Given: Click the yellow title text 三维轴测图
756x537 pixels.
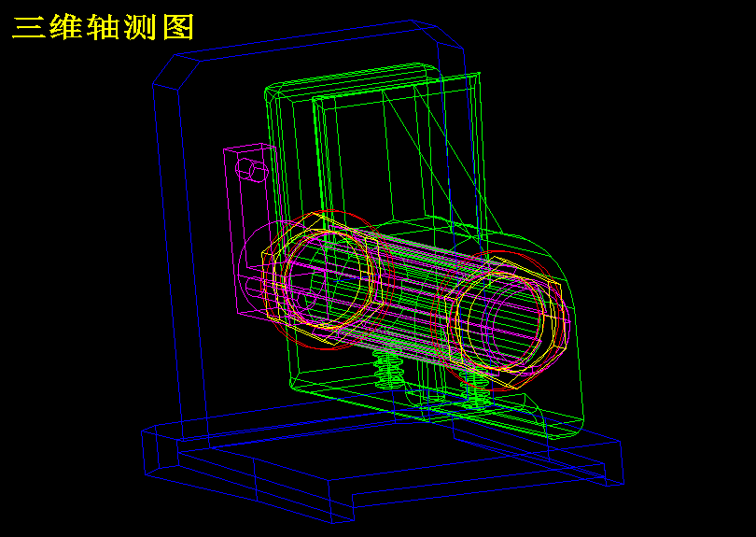Looking at the screenshot, I should 103,27.
